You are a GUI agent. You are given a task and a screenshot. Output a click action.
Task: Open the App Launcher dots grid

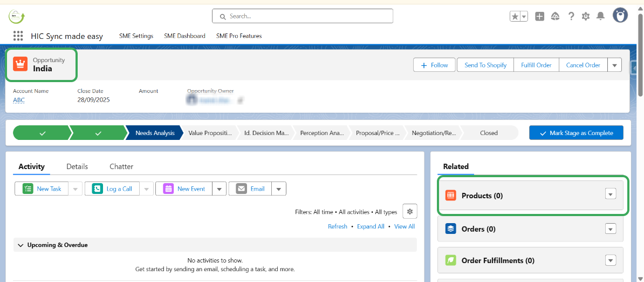(x=18, y=36)
